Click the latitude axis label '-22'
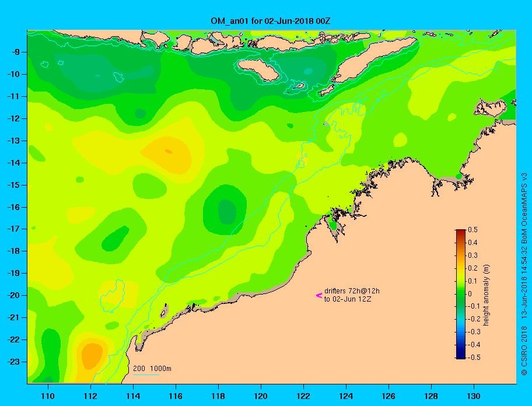The image size is (532, 406). point(13,339)
